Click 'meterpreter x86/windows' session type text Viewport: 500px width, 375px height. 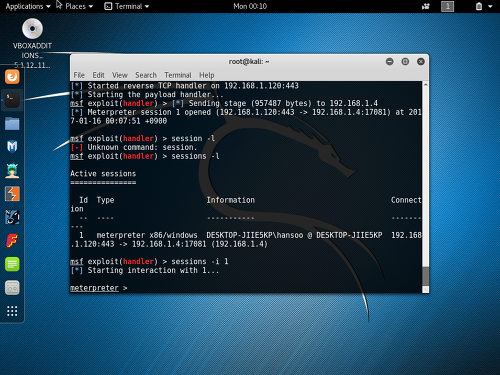(147, 235)
